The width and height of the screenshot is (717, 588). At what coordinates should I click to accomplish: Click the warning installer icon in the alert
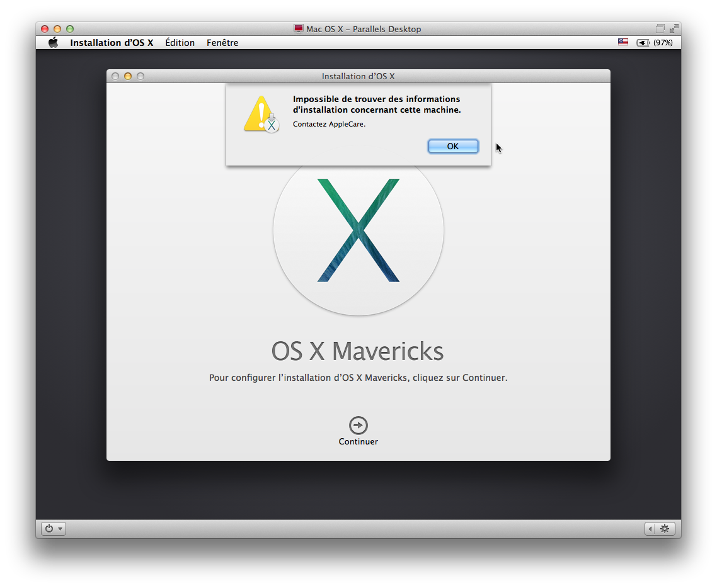click(x=261, y=115)
